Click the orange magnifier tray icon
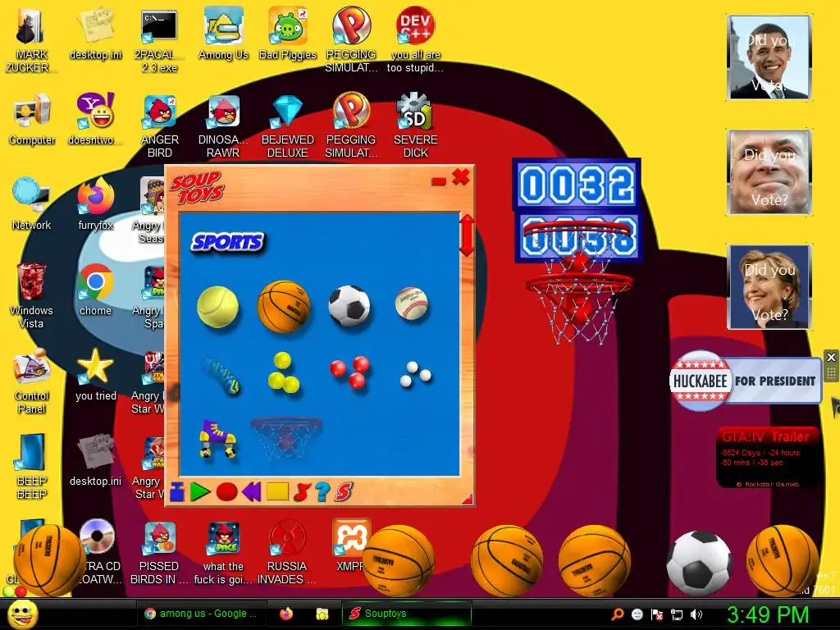The image size is (840, 630). (618, 614)
